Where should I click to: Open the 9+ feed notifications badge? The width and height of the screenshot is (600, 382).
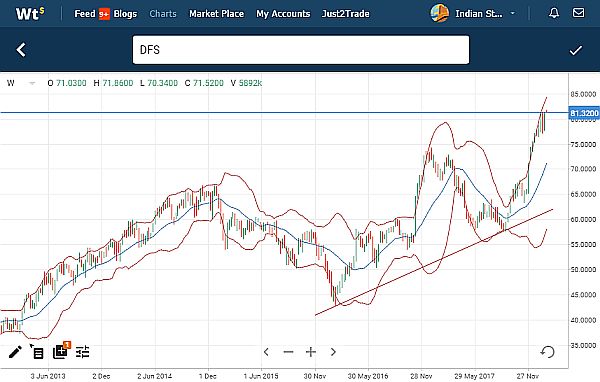coord(104,15)
